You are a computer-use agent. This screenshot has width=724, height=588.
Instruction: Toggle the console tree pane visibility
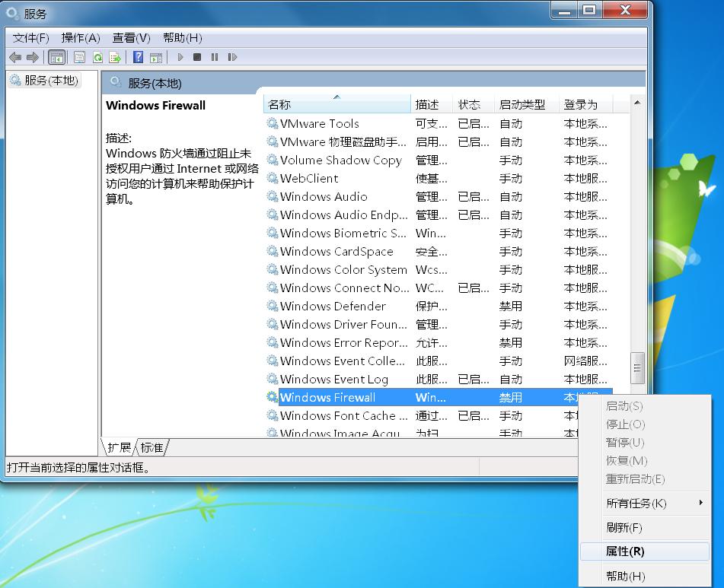tap(56, 57)
